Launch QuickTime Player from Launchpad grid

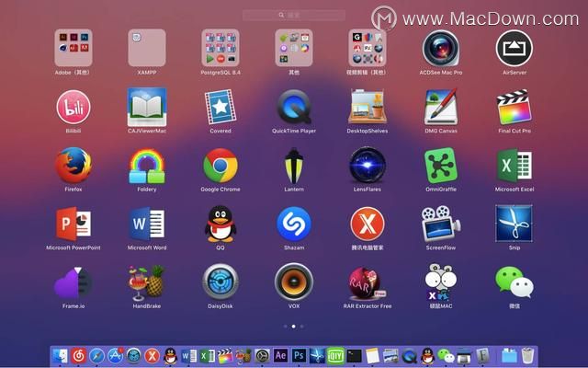[x=294, y=107]
